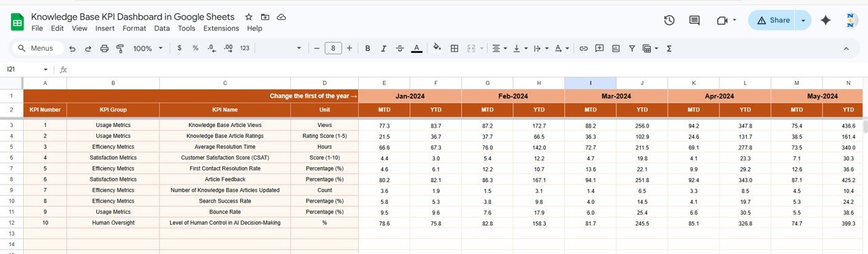Screen dimensions: 868x254
Task: Click the Redo arrow
Action: point(88,48)
